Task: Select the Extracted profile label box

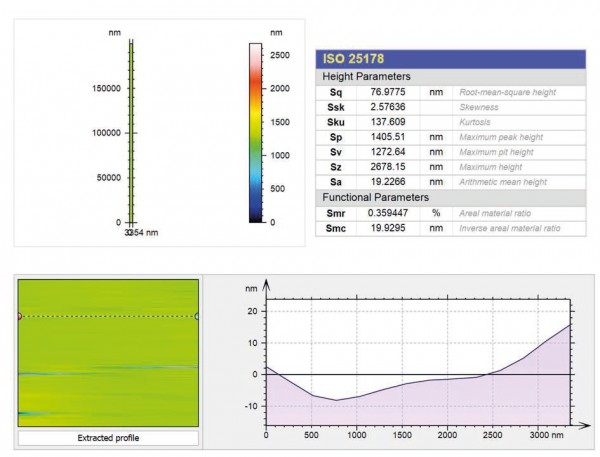Action: (108, 438)
